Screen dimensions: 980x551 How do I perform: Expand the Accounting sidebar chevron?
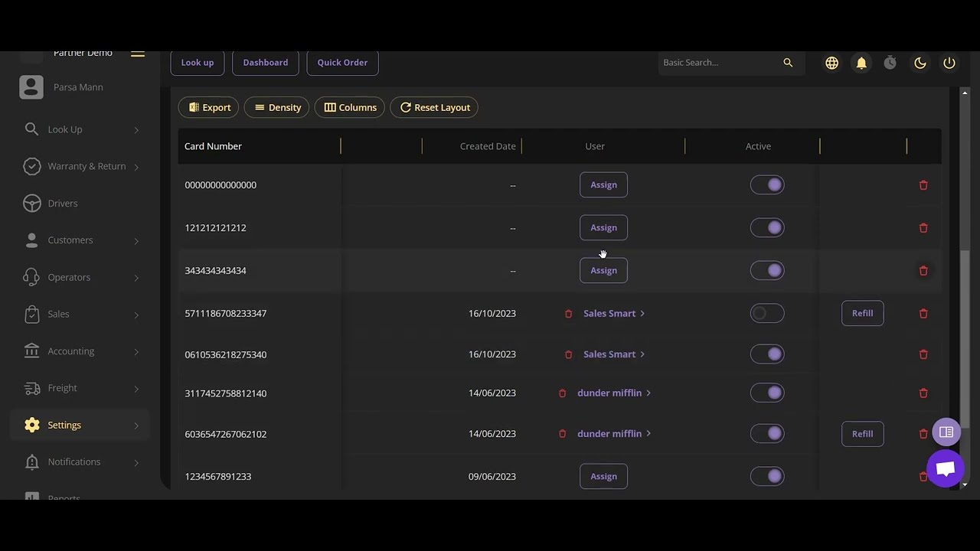[x=136, y=352]
